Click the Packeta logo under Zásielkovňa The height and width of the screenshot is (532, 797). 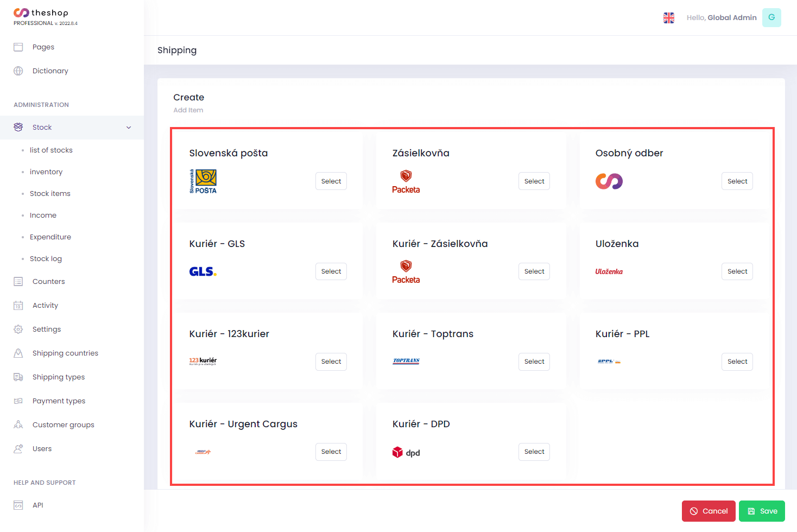[x=406, y=181]
